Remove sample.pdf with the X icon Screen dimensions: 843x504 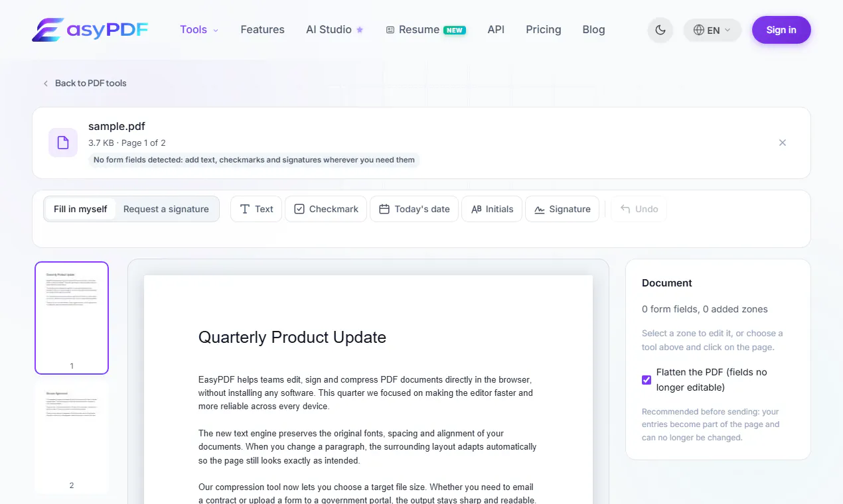click(x=783, y=143)
